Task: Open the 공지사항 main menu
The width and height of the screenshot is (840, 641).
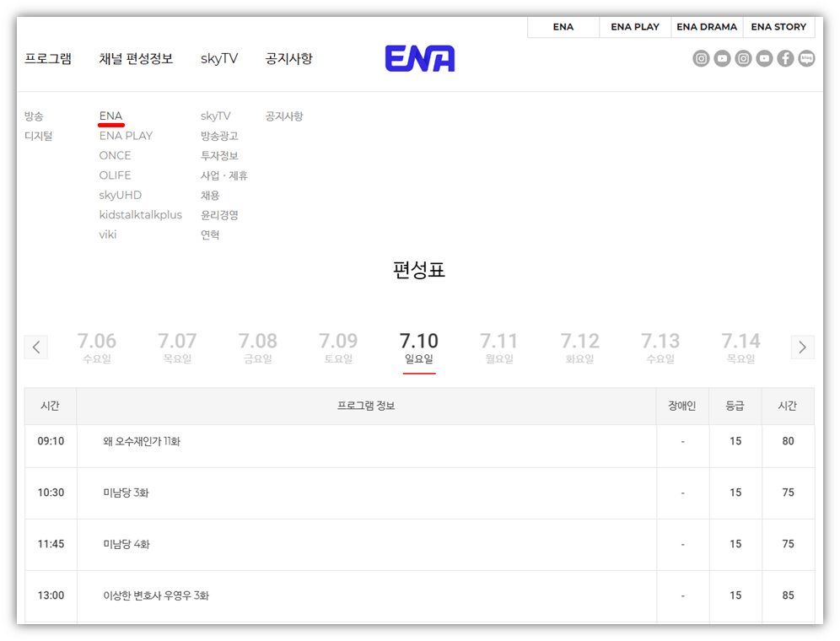Action: point(288,58)
